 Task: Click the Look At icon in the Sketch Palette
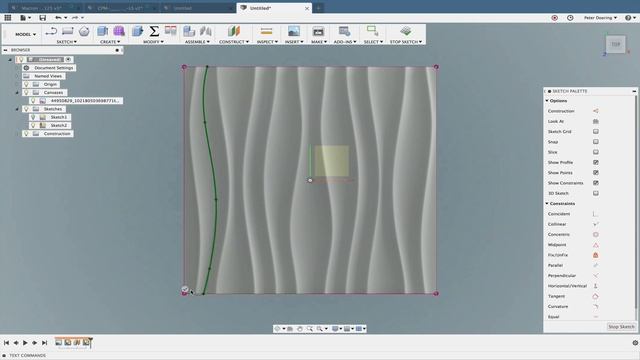pos(596,121)
